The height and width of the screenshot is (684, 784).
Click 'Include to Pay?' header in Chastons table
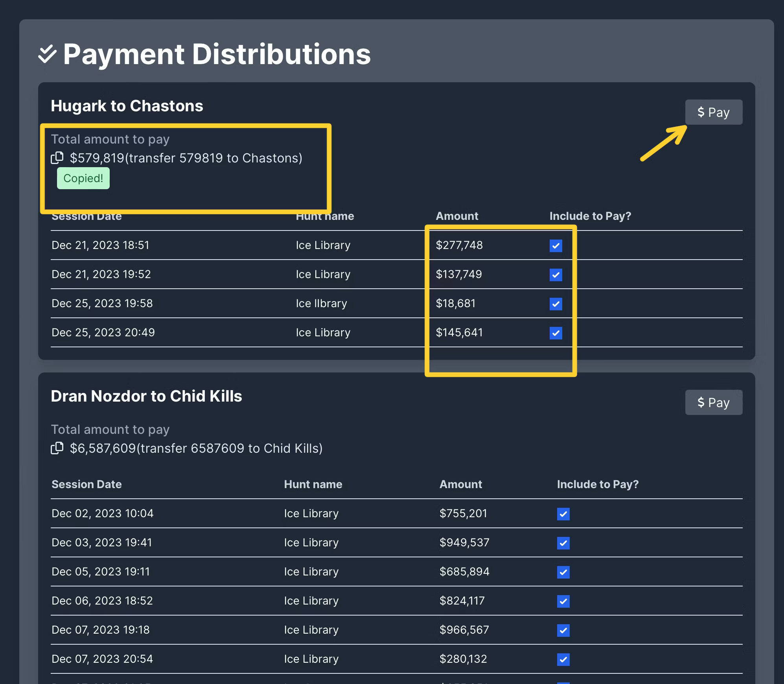590,216
